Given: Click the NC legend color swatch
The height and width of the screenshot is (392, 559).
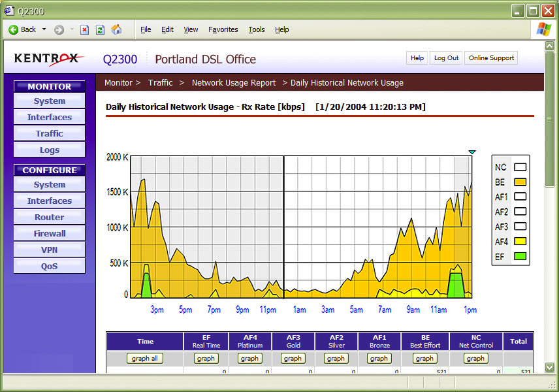Looking at the screenshot, I should click(x=520, y=167).
